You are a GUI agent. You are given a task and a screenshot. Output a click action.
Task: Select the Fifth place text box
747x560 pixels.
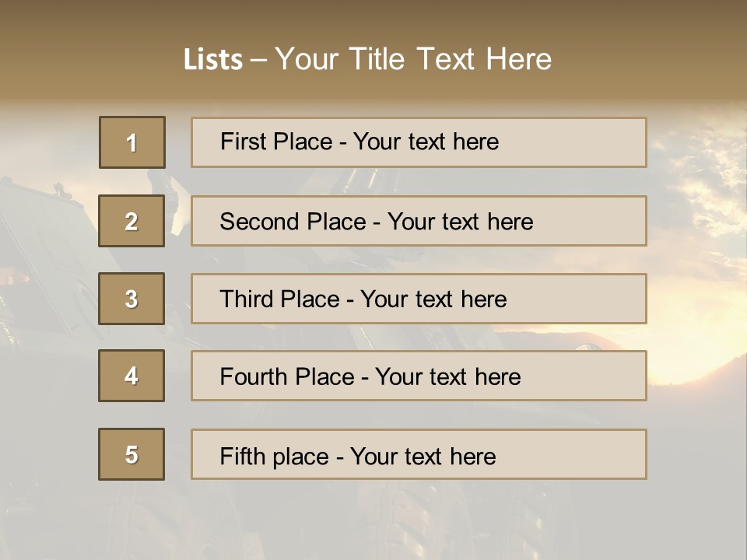[x=419, y=454]
